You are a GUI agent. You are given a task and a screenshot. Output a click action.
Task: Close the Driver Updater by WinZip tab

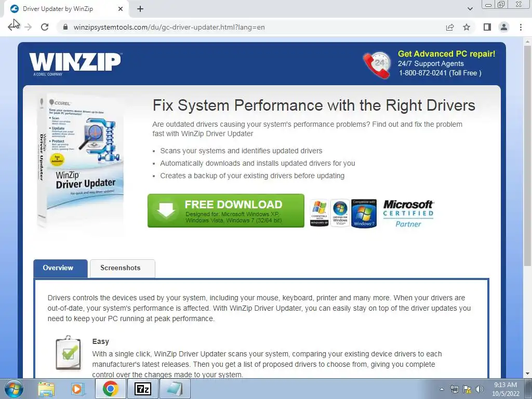[121, 9]
